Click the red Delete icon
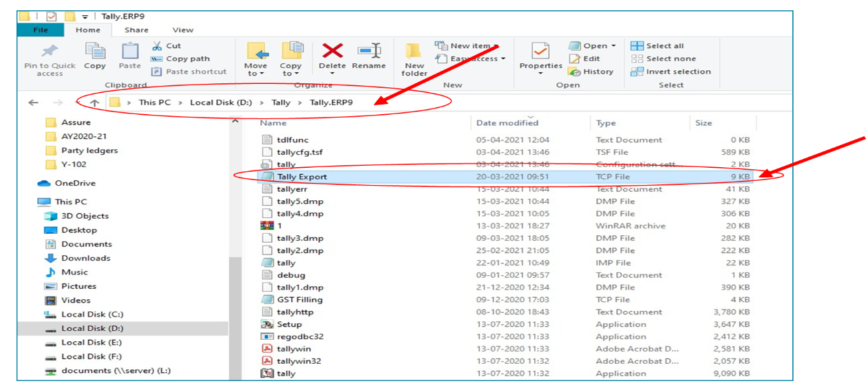Screen dimensions: 868x390 (x=332, y=50)
